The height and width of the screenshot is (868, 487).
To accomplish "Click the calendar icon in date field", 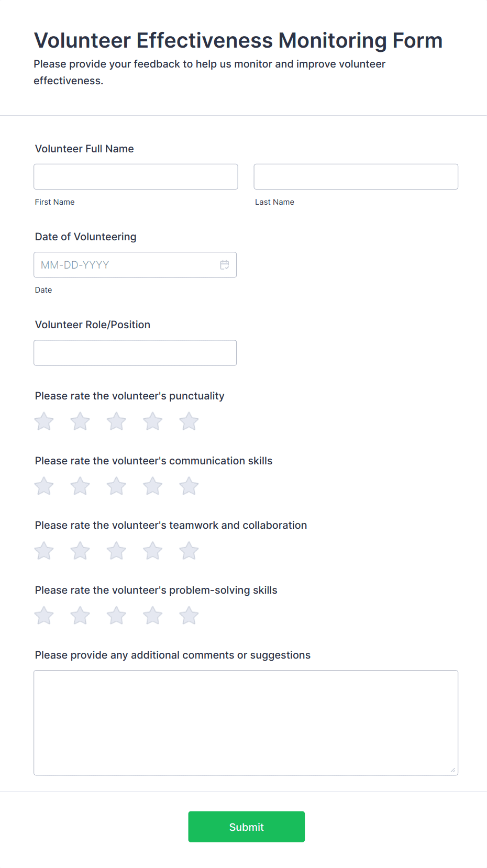I will [225, 265].
